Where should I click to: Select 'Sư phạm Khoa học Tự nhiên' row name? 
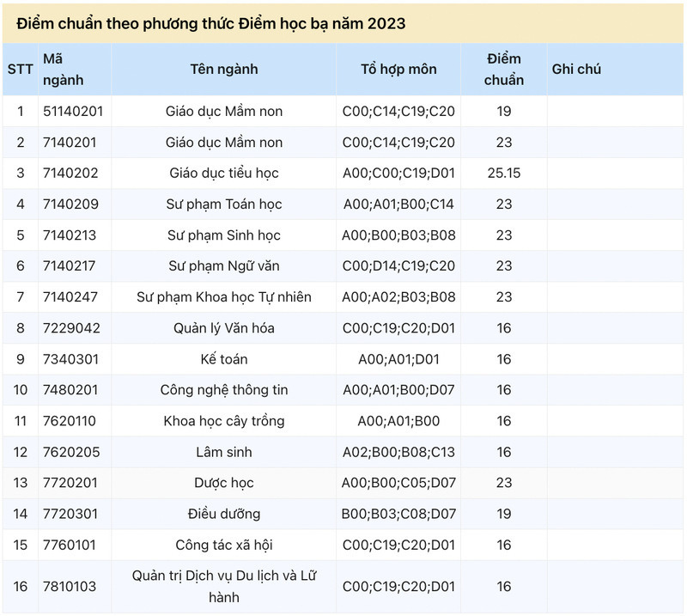click(x=224, y=297)
